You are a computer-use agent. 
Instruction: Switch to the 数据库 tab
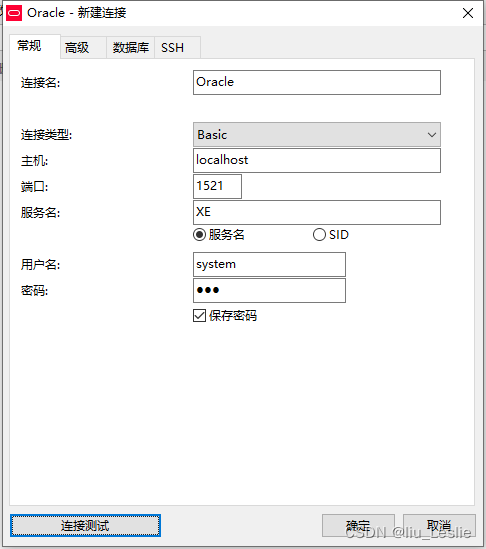[x=131, y=47]
